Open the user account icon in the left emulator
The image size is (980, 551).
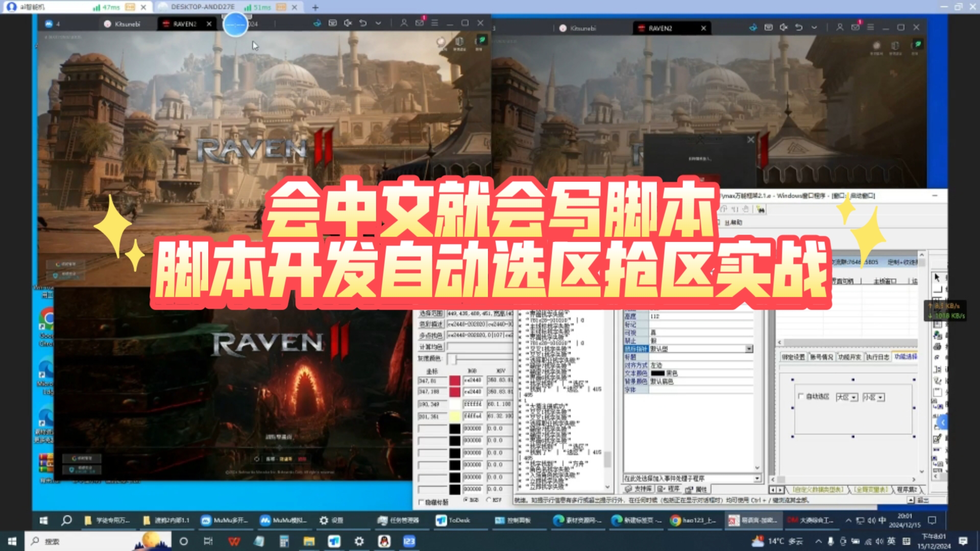pyautogui.click(x=404, y=23)
